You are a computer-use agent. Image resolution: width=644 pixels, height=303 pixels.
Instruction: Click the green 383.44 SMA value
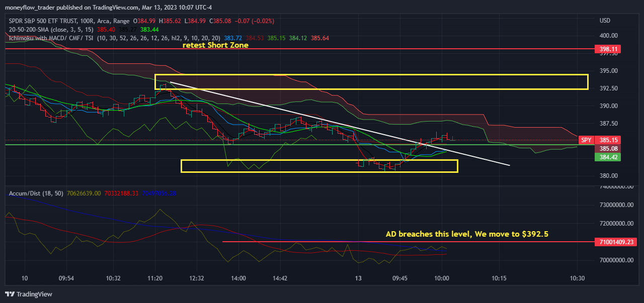(149, 30)
